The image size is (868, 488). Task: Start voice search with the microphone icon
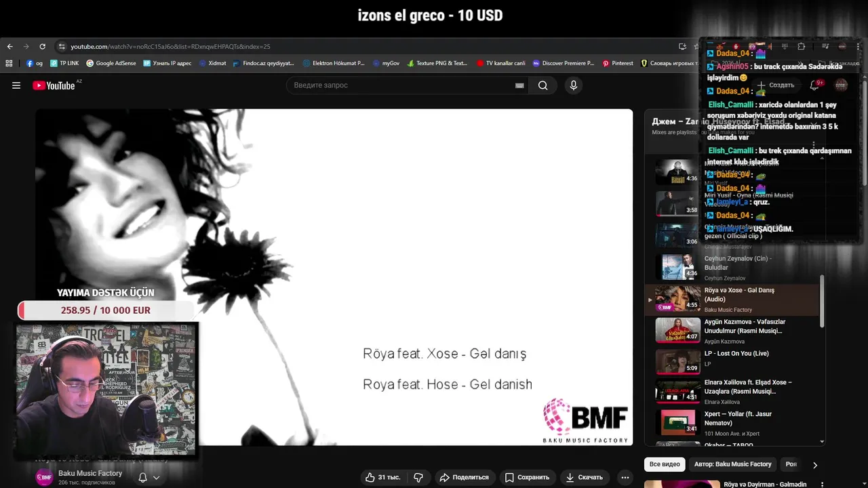click(x=574, y=85)
